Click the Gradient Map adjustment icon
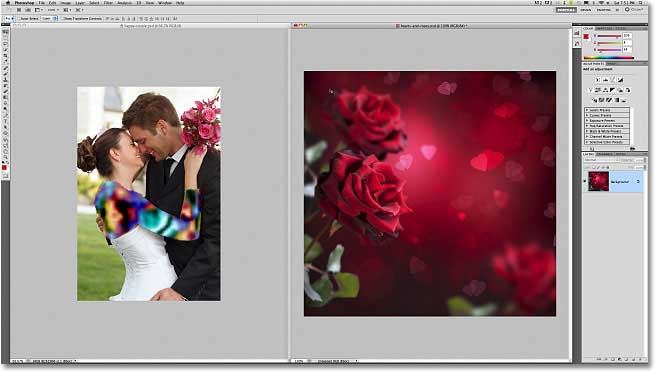 617,100
